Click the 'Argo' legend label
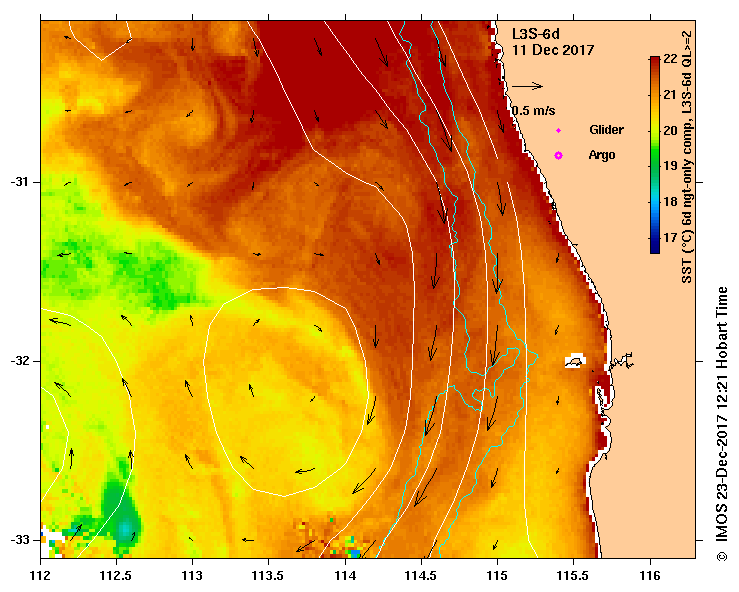The height and width of the screenshot is (592, 739). 602,155
